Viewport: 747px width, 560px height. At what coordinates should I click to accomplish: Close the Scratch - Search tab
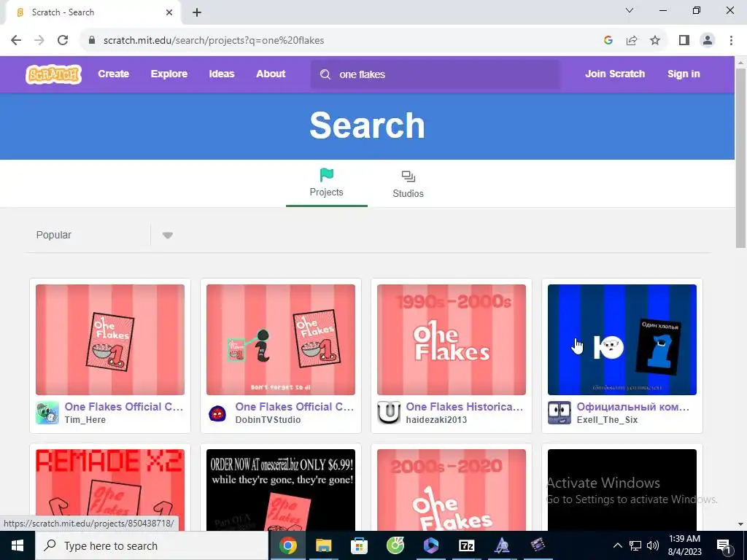pyautogui.click(x=169, y=12)
